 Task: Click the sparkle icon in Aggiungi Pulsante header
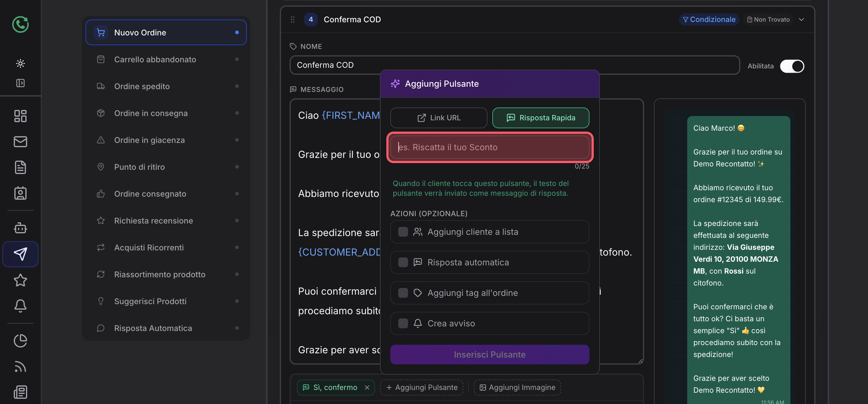395,84
